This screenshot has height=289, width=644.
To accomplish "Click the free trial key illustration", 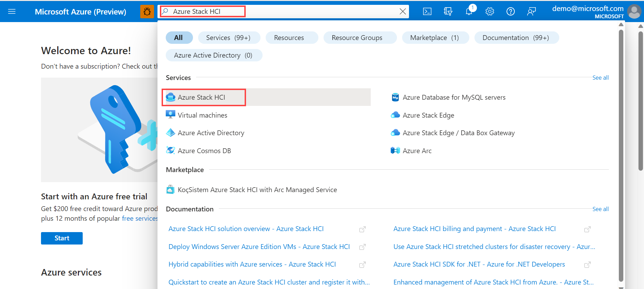I will pos(99,130).
